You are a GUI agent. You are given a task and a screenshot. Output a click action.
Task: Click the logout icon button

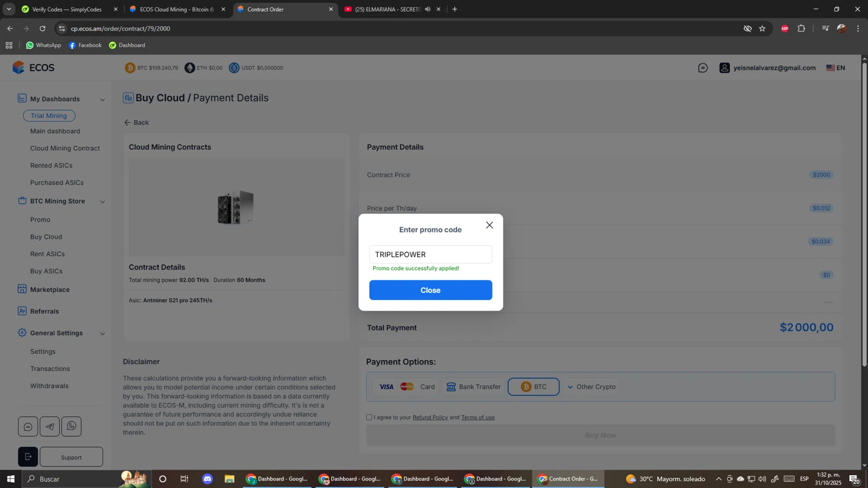28,457
